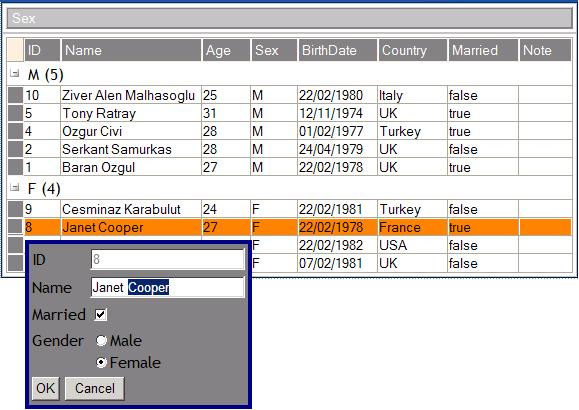This screenshot has height=410, width=579.
Task: Click the Country header
Action: pyautogui.click(x=412, y=50)
